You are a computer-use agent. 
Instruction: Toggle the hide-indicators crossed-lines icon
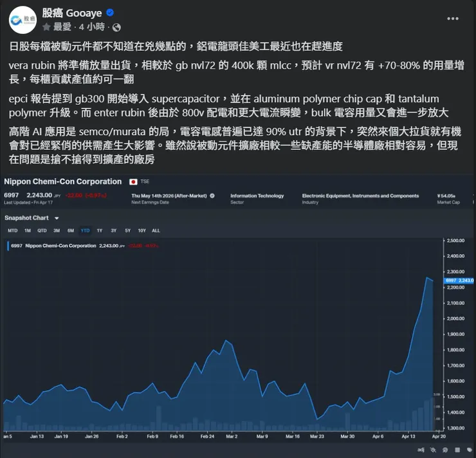tap(433, 450)
